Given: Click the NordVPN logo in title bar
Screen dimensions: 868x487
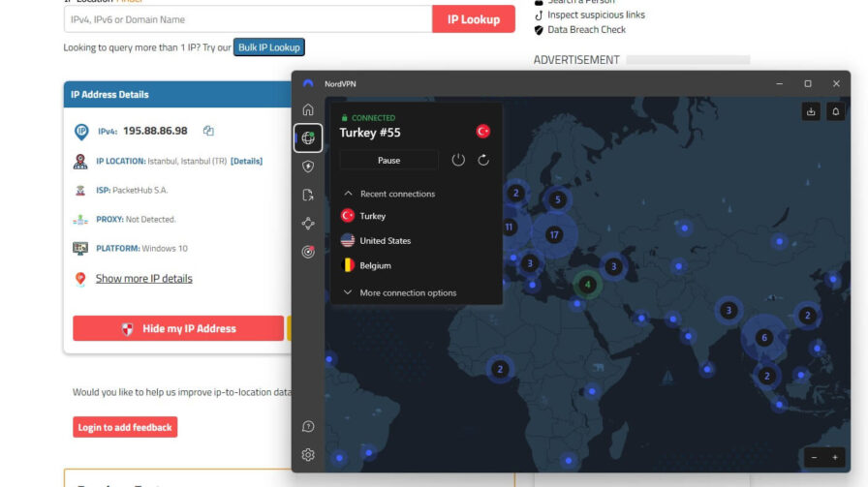Looking at the screenshot, I should tap(308, 83).
